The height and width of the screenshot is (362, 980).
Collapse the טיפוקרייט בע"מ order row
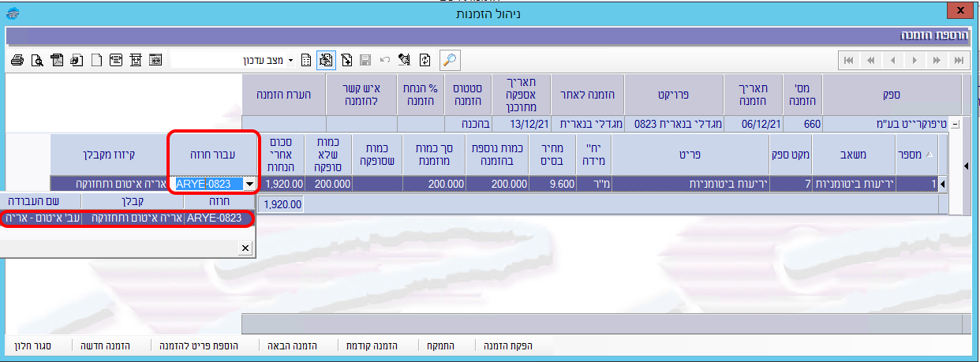coord(956,124)
